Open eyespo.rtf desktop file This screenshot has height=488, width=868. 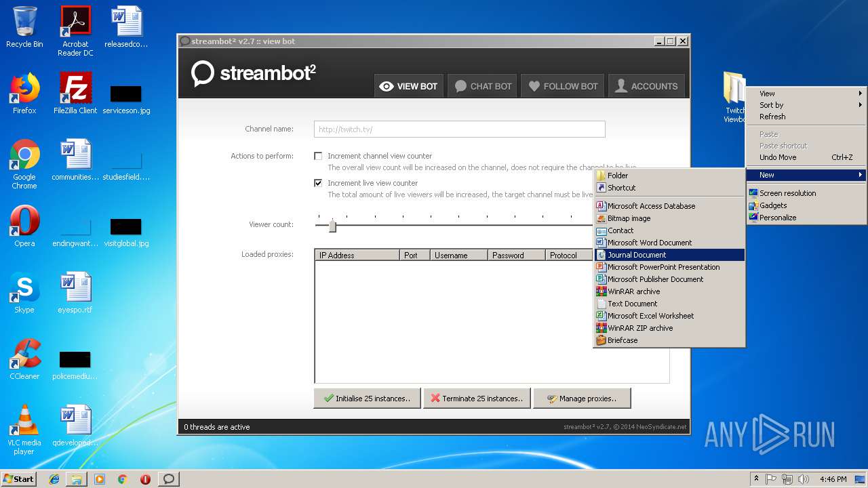tap(75, 293)
